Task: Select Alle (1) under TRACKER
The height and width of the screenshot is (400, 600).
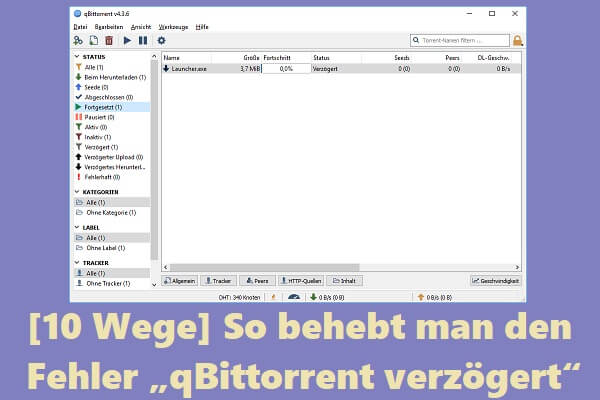Action: pos(111,273)
